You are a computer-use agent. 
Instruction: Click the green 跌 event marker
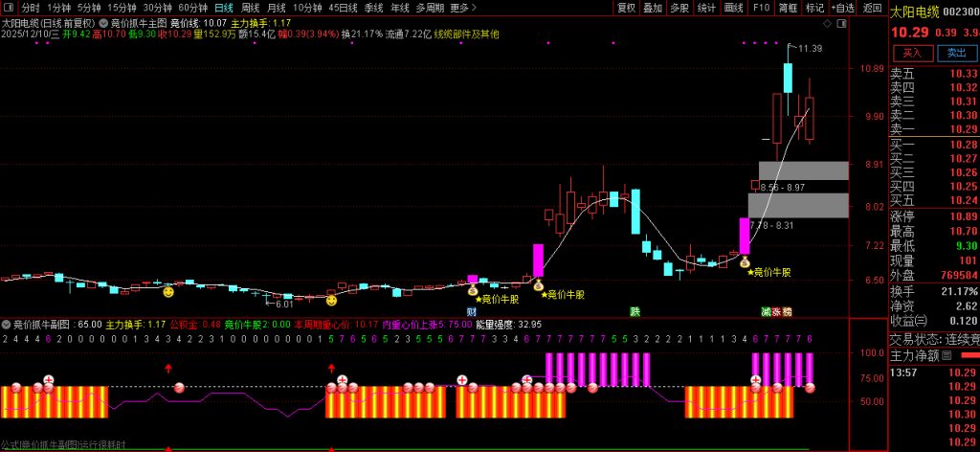[635, 311]
